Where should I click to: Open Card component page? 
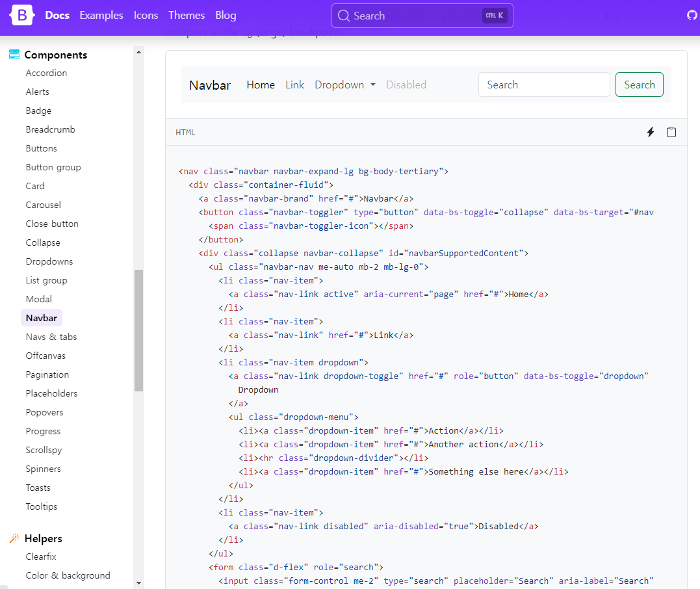pyautogui.click(x=35, y=186)
